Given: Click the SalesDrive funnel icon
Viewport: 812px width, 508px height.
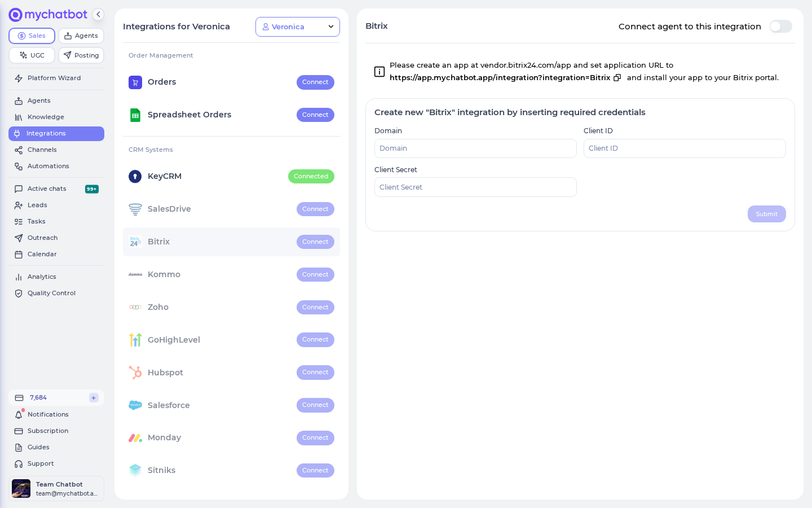Looking at the screenshot, I should point(135,209).
